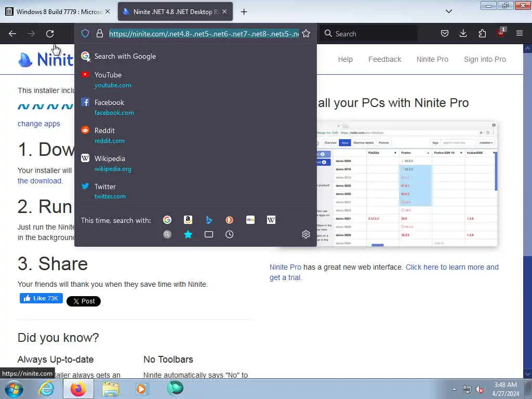Choose Search with Google suggestion
Screen dimensions: 532x399
pyautogui.click(x=195, y=56)
